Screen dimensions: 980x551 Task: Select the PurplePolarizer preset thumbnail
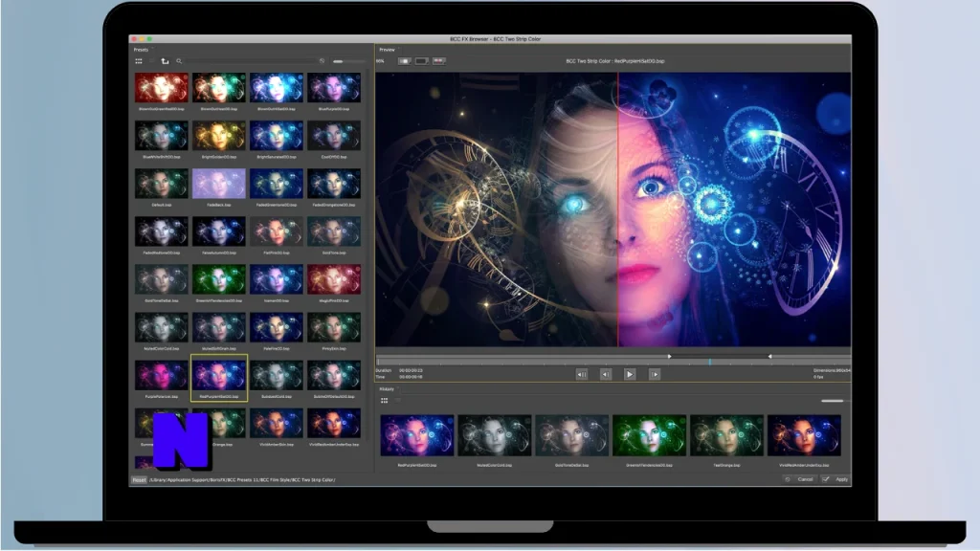[x=161, y=375]
